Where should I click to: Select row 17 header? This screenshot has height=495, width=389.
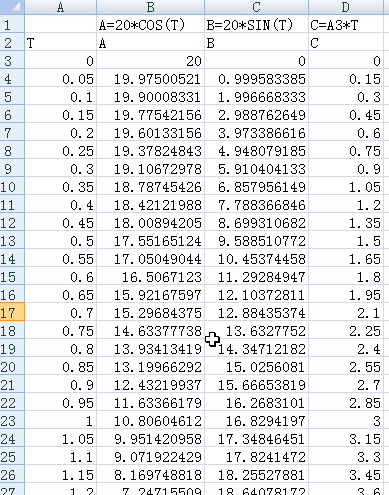(12, 312)
